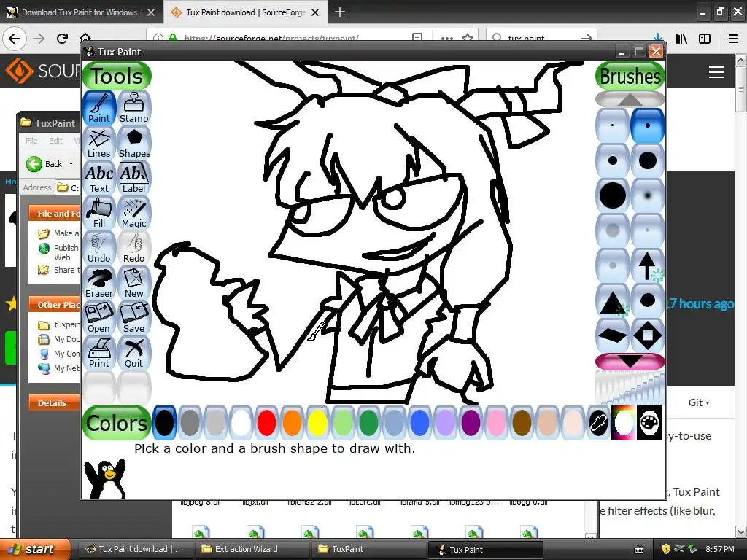Select the diamond brush with white square
Image resolution: width=747 pixels, height=560 pixels.
(648, 335)
